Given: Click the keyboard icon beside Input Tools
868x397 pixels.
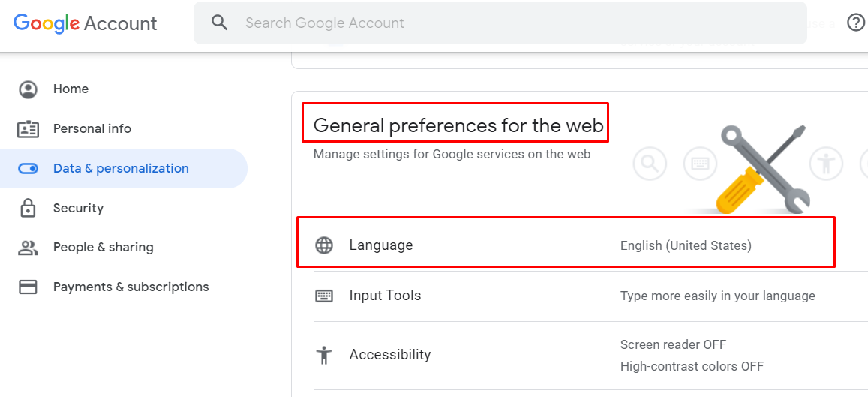Looking at the screenshot, I should (x=324, y=296).
